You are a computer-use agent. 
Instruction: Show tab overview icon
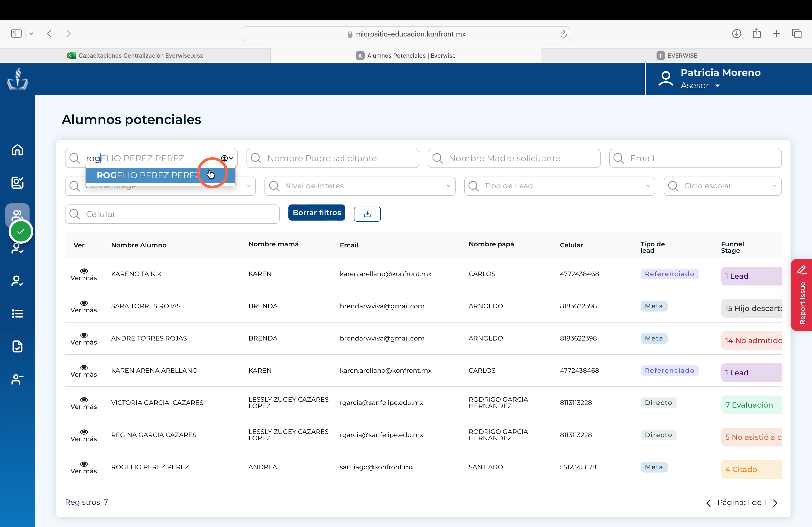pyautogui.click(x=797, y=33)
